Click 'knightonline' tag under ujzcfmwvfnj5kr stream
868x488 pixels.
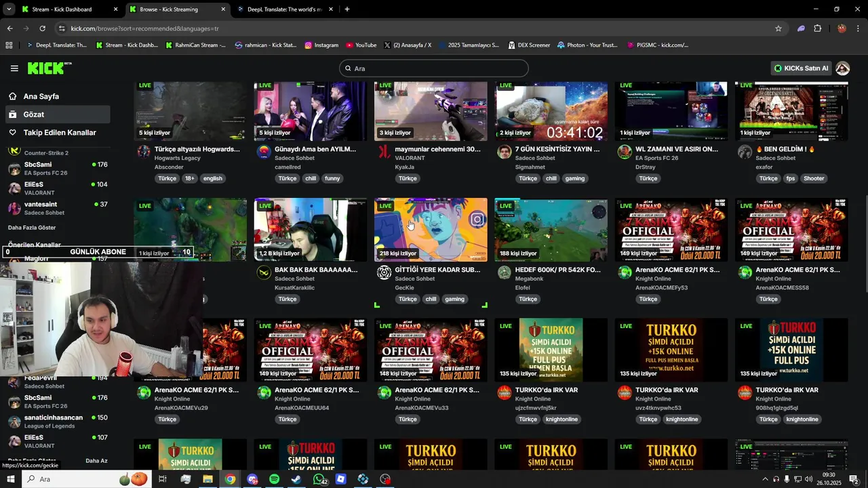tap(561, 420)
